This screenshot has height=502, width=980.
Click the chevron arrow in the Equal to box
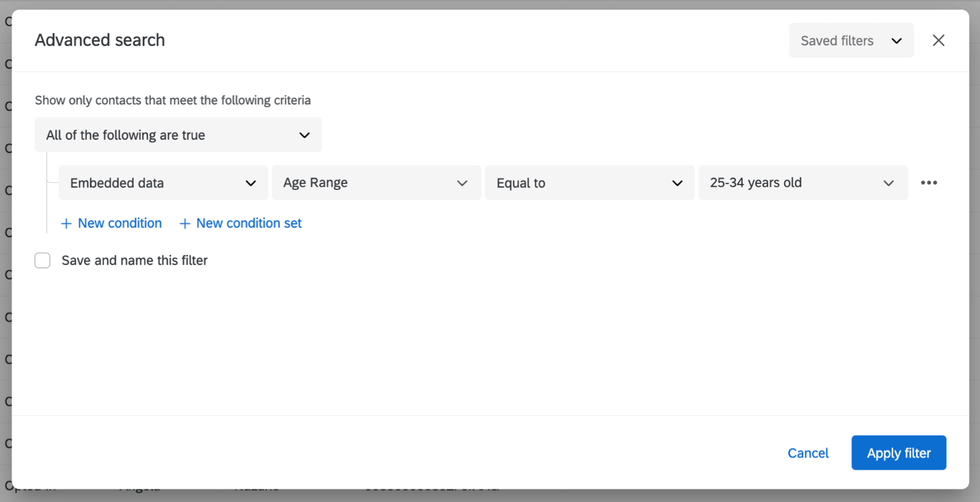point(677,183)
